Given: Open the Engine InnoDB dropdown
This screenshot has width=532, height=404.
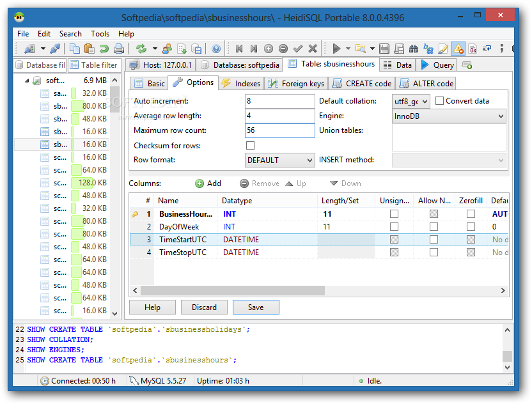Looking at the screenshot, I should 449,116.
